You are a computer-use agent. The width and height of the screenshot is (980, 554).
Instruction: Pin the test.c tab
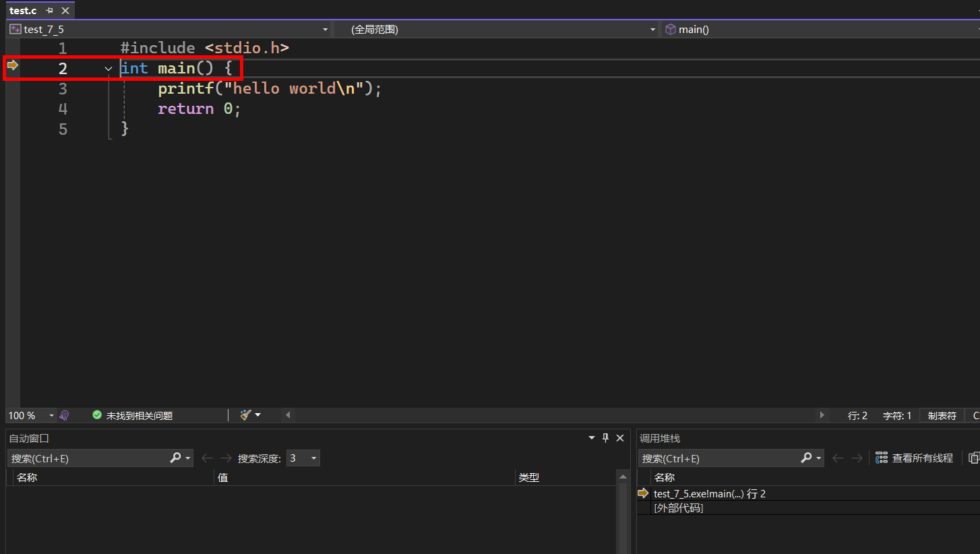49,11
